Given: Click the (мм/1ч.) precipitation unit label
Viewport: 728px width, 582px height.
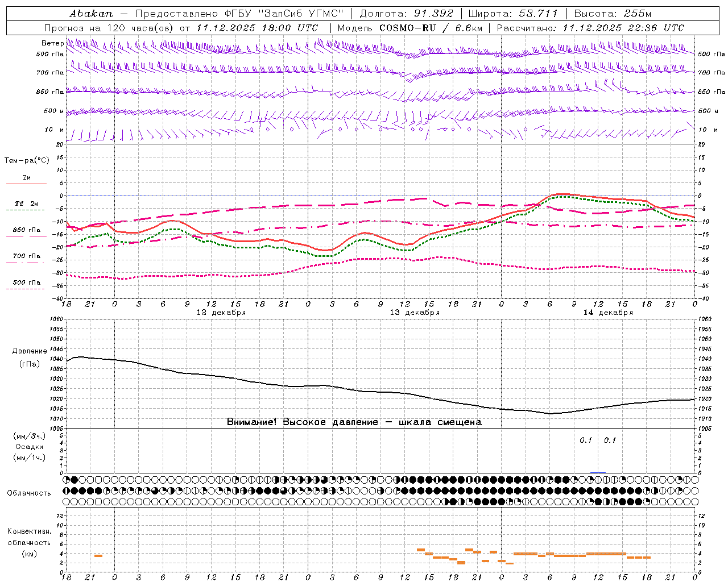Looking at the screenshot, I should pyautogui.click(x=30, y=458).
